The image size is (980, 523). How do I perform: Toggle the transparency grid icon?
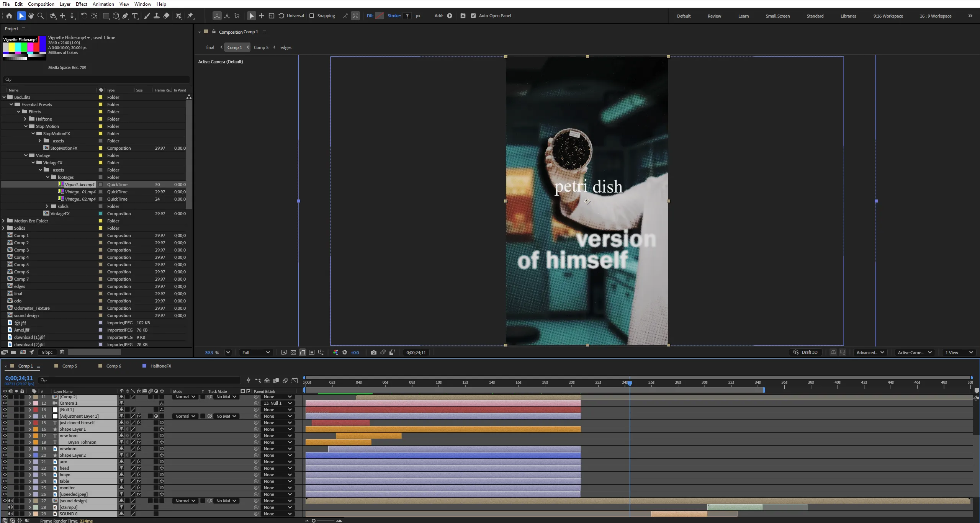(x=293, y=353)
